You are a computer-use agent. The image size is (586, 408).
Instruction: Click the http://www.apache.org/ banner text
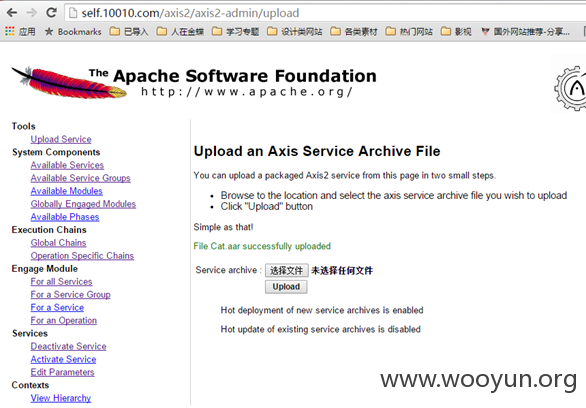coord(247,92)
